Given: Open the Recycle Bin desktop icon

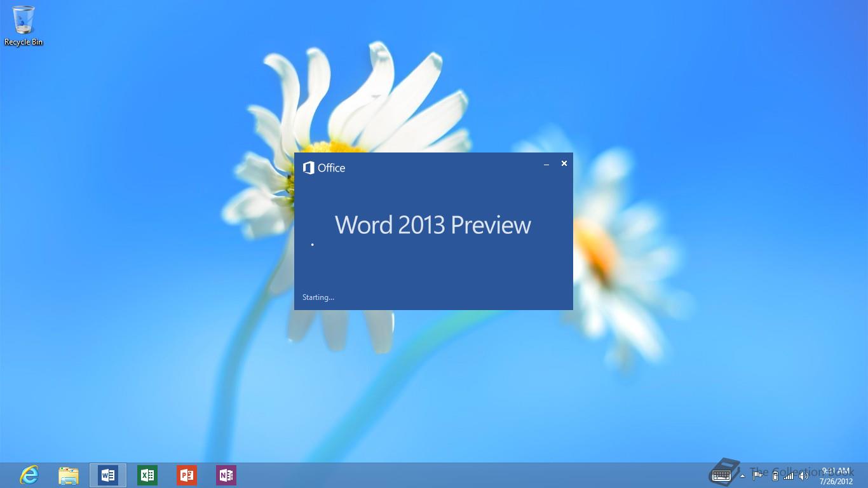Looking at the screenshot, I should coord(24,25).
